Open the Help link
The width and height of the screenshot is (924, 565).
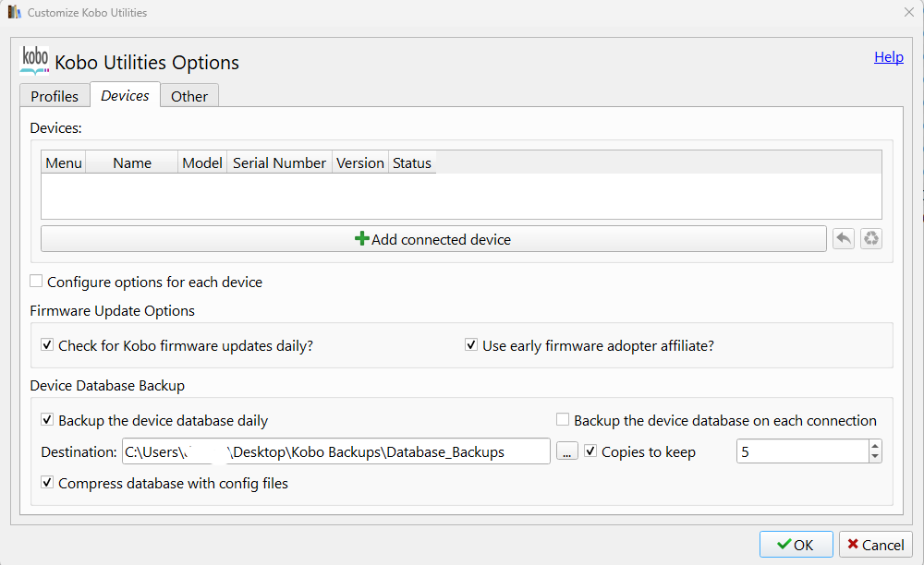[x=888, y=57]
